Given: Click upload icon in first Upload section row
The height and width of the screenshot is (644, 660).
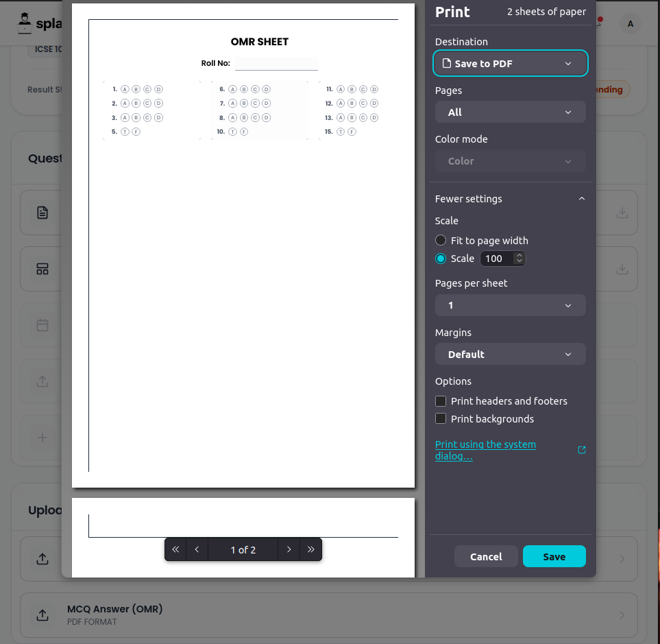Looking at the screenshot, I should [42, 559].
